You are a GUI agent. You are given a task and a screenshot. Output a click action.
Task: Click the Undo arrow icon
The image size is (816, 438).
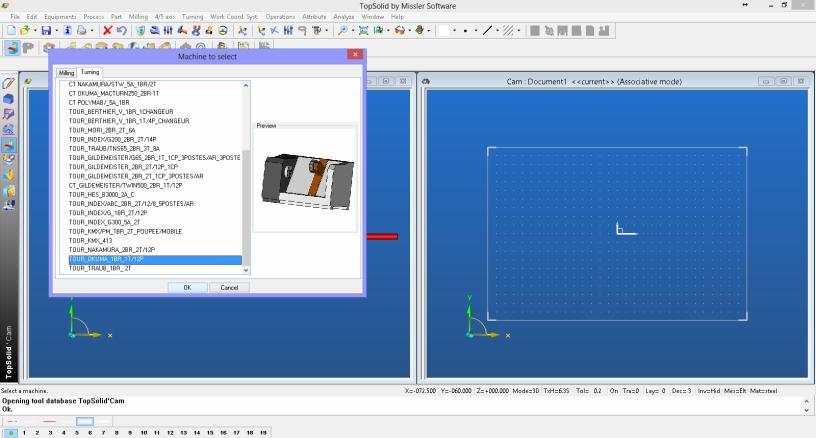pyautogui.click(x=121, y=31)
